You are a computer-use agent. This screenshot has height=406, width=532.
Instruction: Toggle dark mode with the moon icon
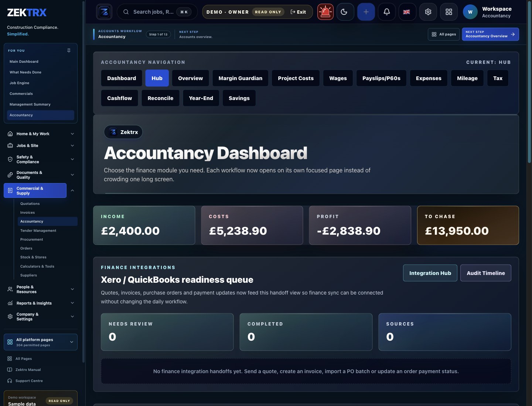(345, 12)
